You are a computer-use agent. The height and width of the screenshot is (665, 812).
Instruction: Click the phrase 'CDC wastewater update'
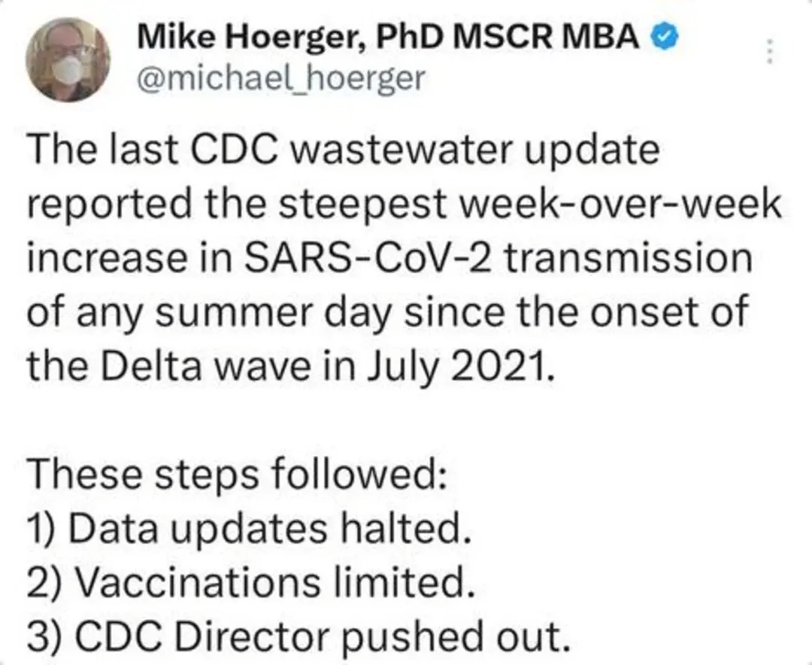click(x=421, y=150)
